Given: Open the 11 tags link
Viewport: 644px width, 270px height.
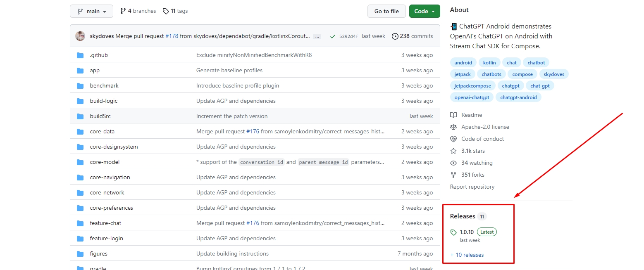Looking at the screenshot, I should [175, 11].
